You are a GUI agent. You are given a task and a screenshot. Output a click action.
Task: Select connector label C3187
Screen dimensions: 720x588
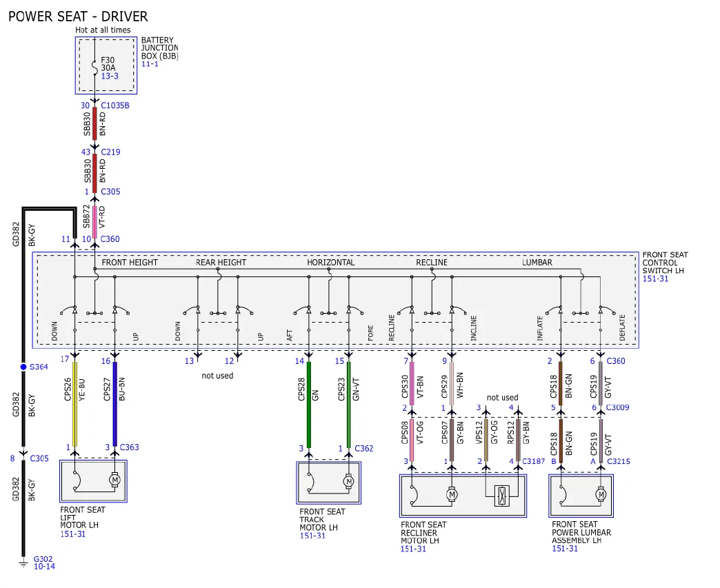533,461
